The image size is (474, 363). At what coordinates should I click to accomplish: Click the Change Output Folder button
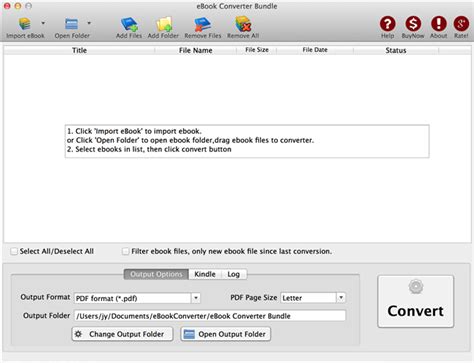tap(122, 334)
